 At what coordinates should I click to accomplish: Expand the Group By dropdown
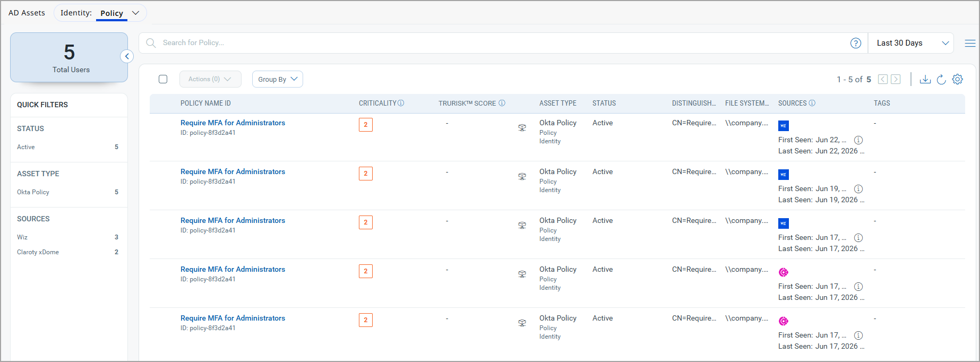[x=278, y=79]
